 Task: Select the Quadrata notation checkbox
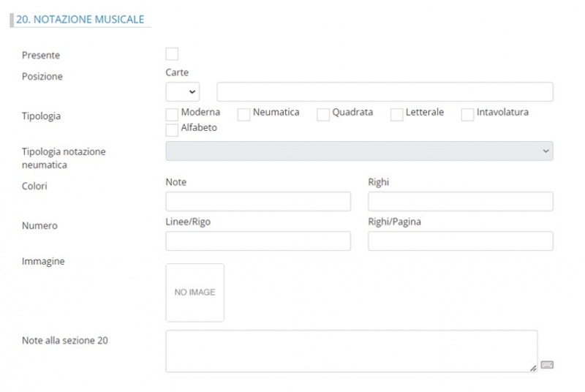(323, 114)
